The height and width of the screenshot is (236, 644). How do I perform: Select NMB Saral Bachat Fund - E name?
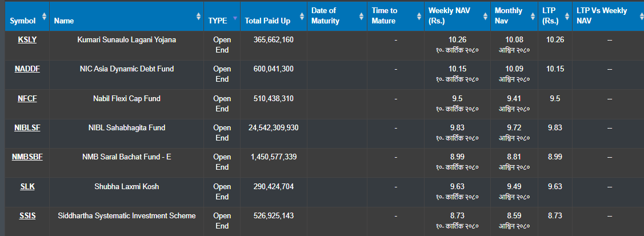126,157
